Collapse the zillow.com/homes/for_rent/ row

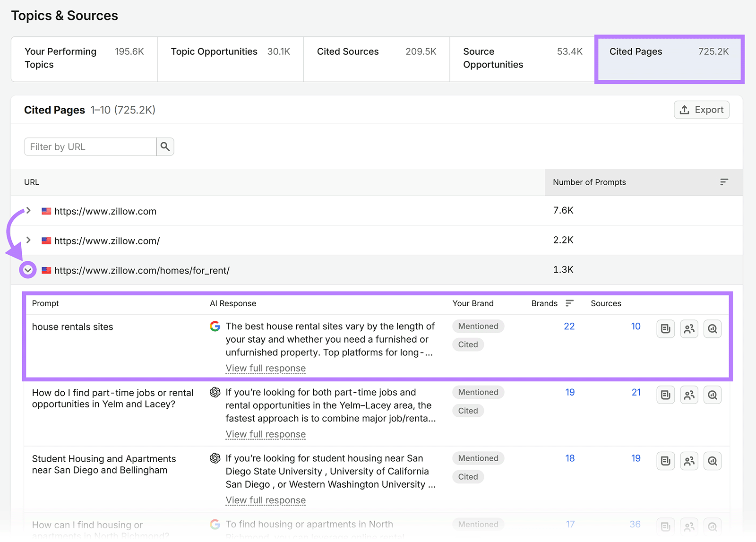pos(28,270)
